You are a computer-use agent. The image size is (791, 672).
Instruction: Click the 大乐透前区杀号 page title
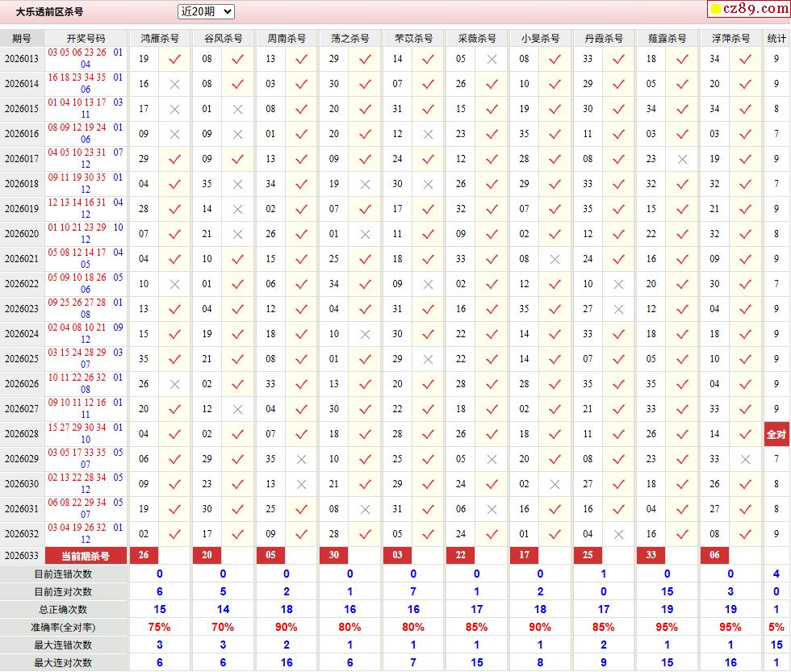click(49, 11)
